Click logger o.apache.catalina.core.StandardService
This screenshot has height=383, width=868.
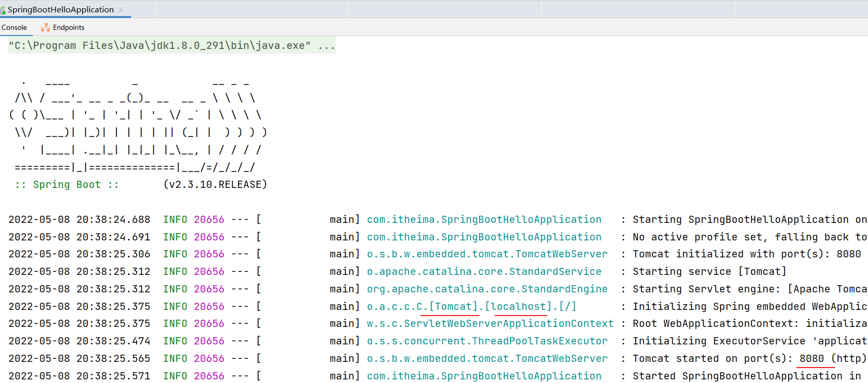pyautogui.click(x=484, y=271)
